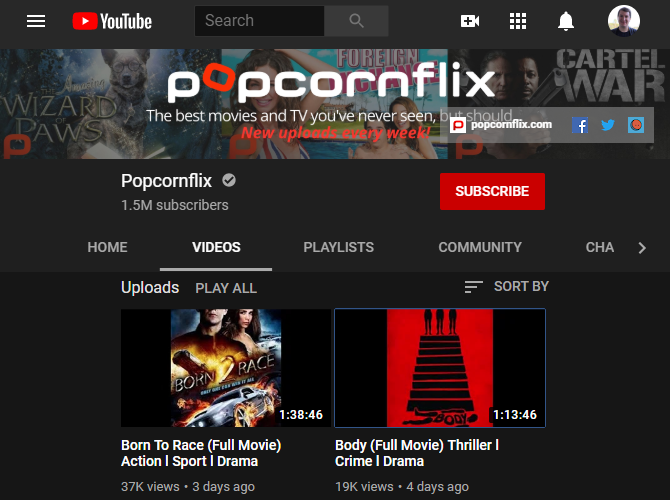The height and width of the screenshot is (500, 670).
Task: Click the Uploads heading
Action: coord(150,288)
